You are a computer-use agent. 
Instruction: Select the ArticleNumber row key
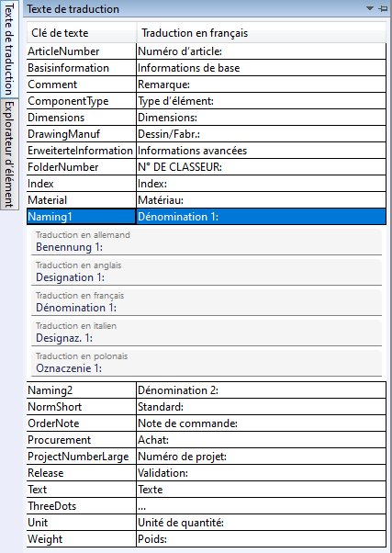point(82,51)
